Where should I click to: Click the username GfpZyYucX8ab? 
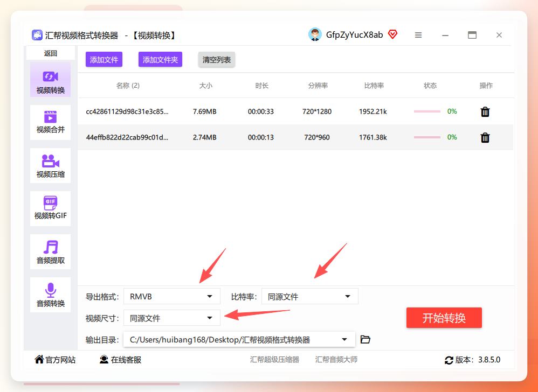click(354, 35)
